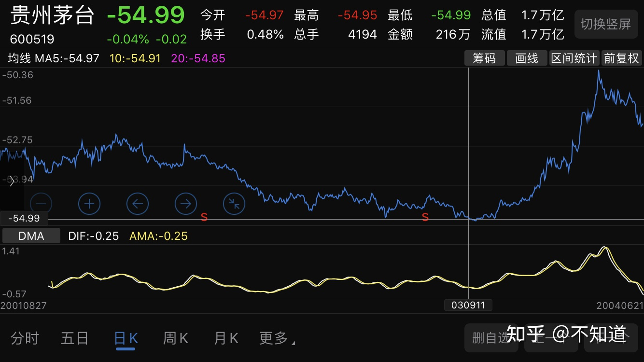Tap the -0.04% change percentage
644x362 pixels.
[x=128, y=39]
